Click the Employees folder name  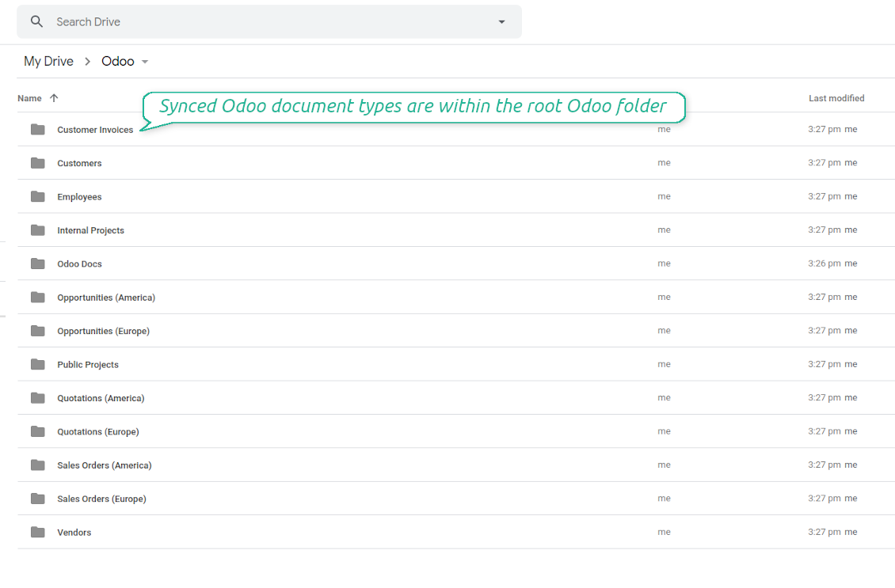79,197
